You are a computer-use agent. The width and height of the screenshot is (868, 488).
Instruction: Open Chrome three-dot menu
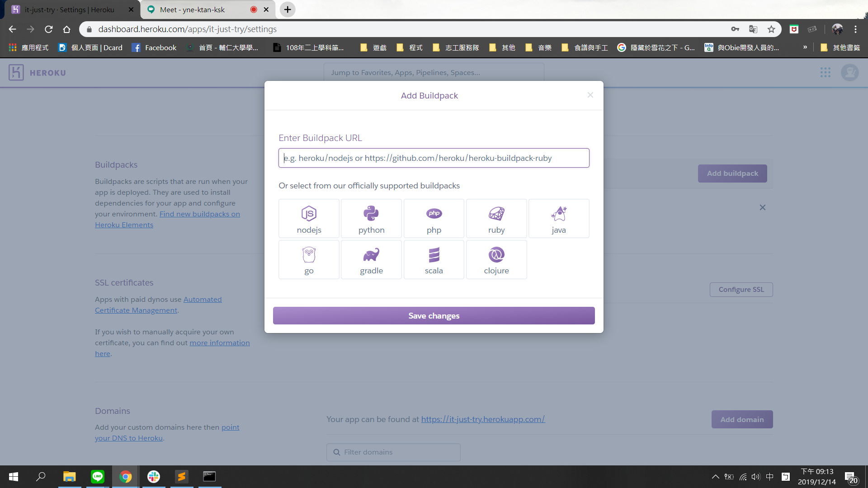[x=855, y=29]
